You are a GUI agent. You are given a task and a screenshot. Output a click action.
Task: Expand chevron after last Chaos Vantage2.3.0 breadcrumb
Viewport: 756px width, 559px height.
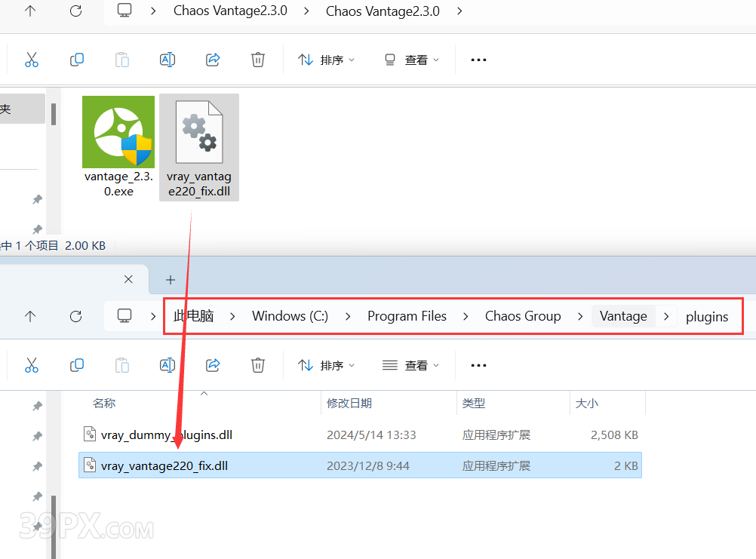459,11
